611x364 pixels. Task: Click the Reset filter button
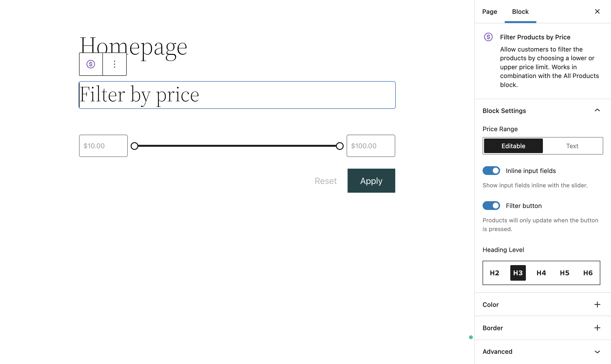325,181
